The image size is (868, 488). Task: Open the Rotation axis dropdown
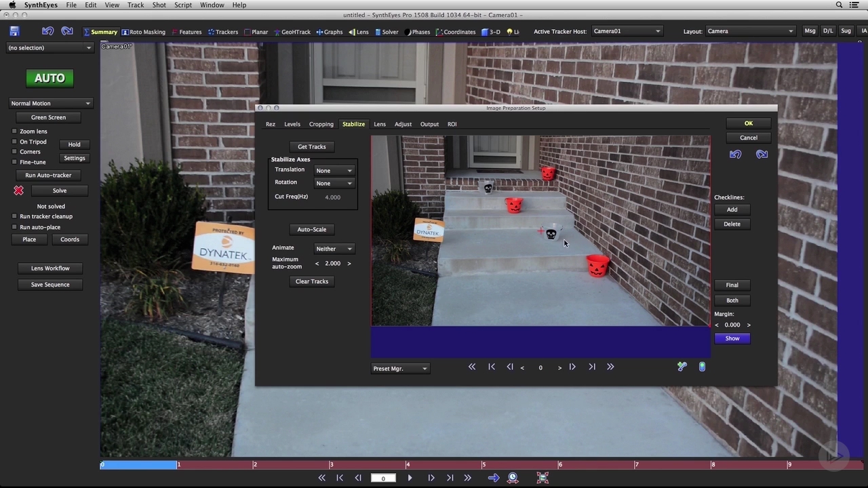pyautogui.click(x=334, y=184)
